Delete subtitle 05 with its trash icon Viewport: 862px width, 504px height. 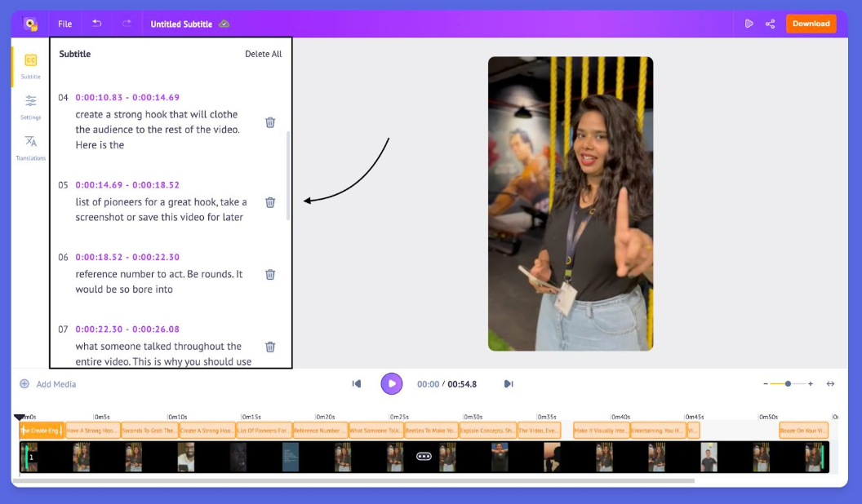270,202
